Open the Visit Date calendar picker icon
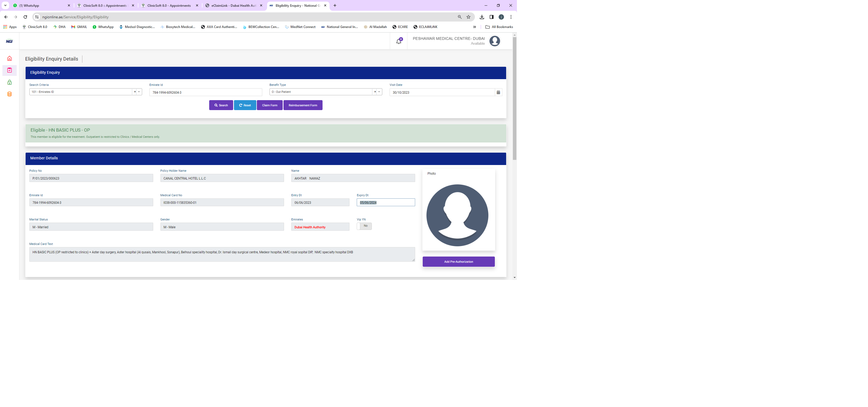The width and height of the screenshot is (868, 407). tap(498, 92)
